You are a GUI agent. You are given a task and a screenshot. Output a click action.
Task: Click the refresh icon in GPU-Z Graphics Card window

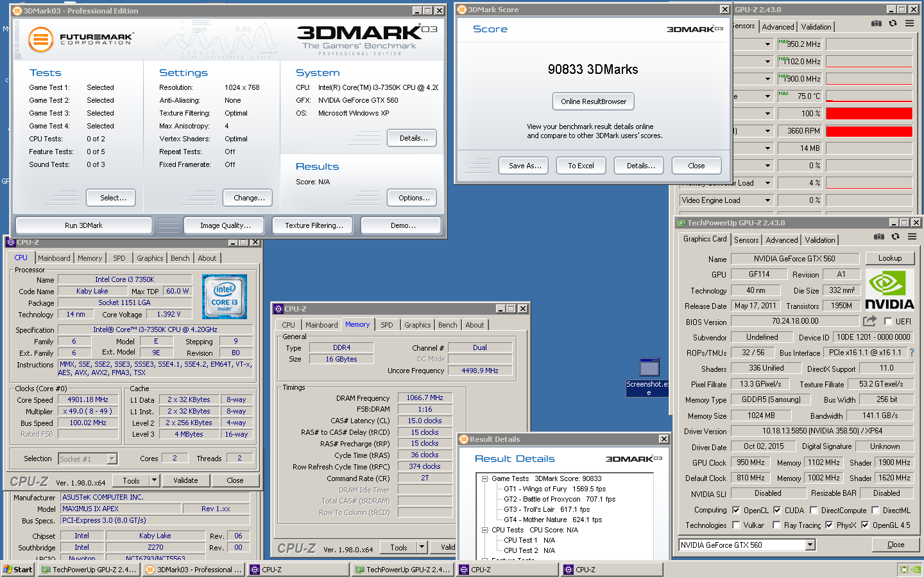[x=895, y=237]
